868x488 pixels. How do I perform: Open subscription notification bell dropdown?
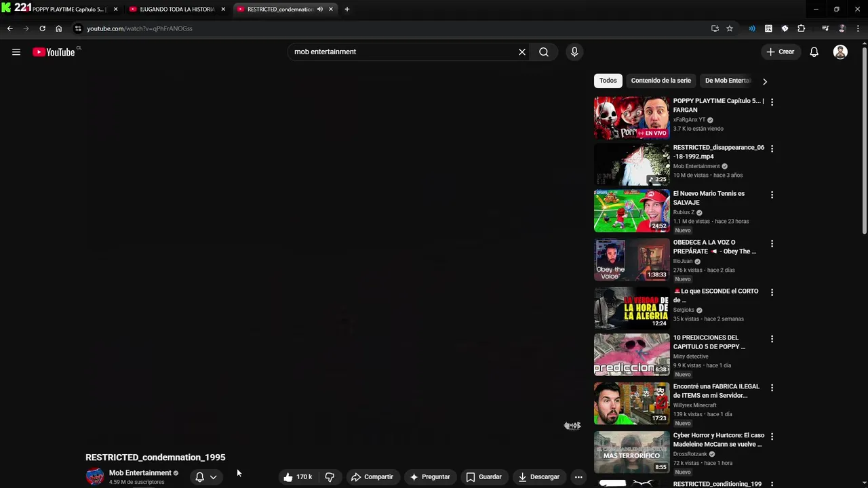206,477
